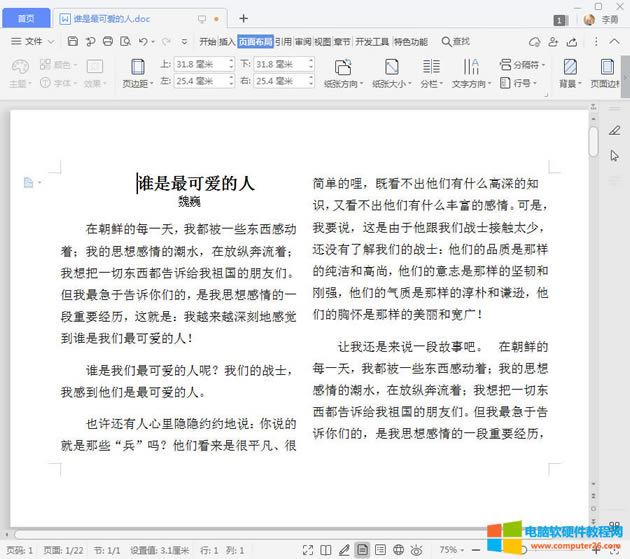Enable full screen reading view
The image size is (630, 559).
(325, 550)
